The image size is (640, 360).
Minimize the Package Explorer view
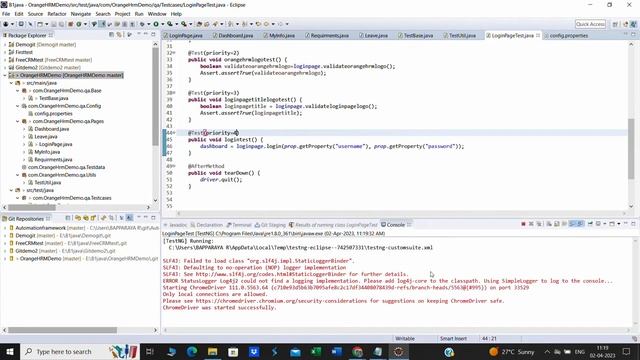146,35
